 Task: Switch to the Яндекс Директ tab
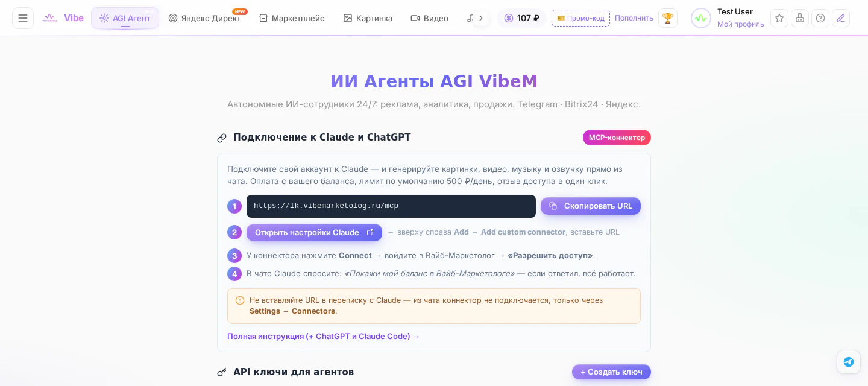point(205,18)
